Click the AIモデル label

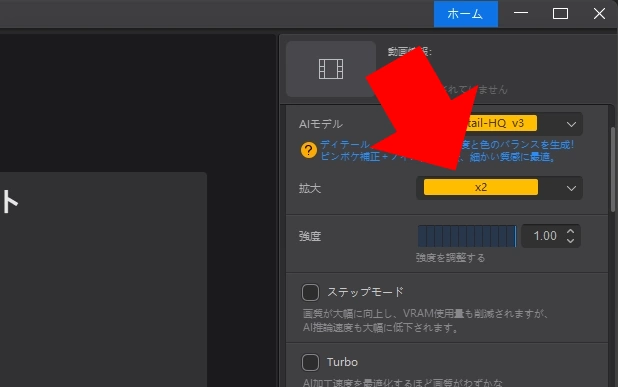tap(320, 124)
